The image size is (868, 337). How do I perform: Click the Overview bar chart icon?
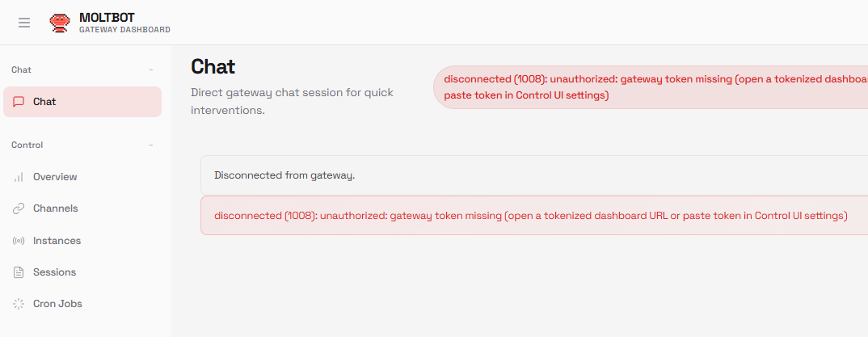pyautogui.click(x=19, y=177)
